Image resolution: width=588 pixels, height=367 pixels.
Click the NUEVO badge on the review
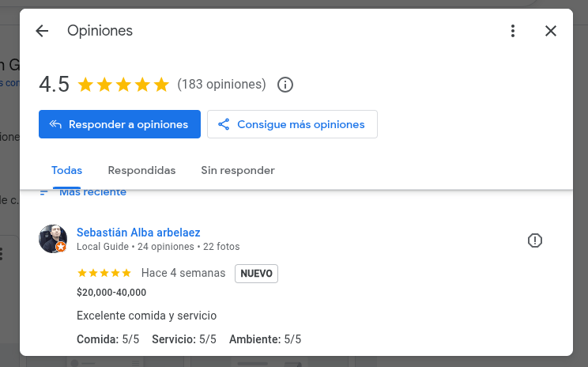256,274
